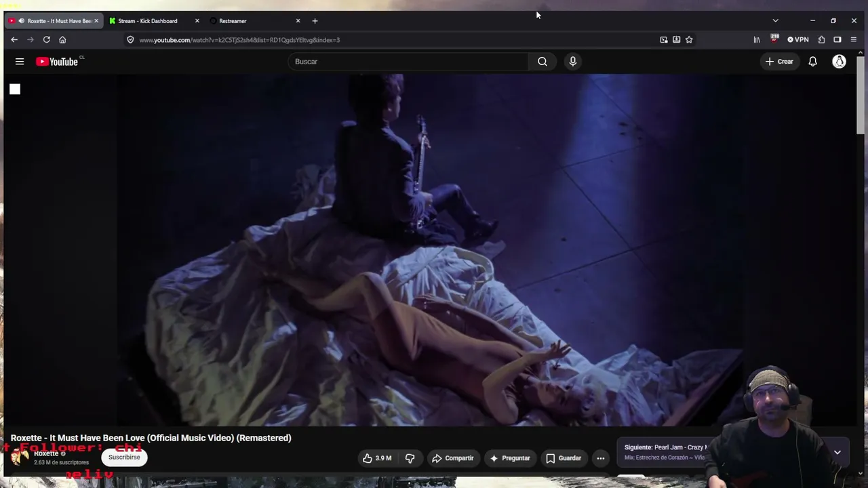Go back with the browser back arrow

pos(14,40)
